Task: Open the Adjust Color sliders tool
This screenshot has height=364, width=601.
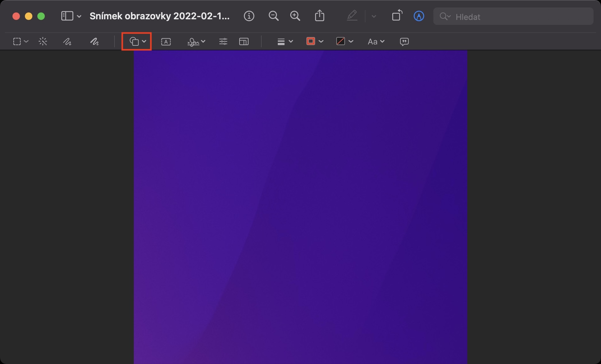Action: (x=223, y=41)
